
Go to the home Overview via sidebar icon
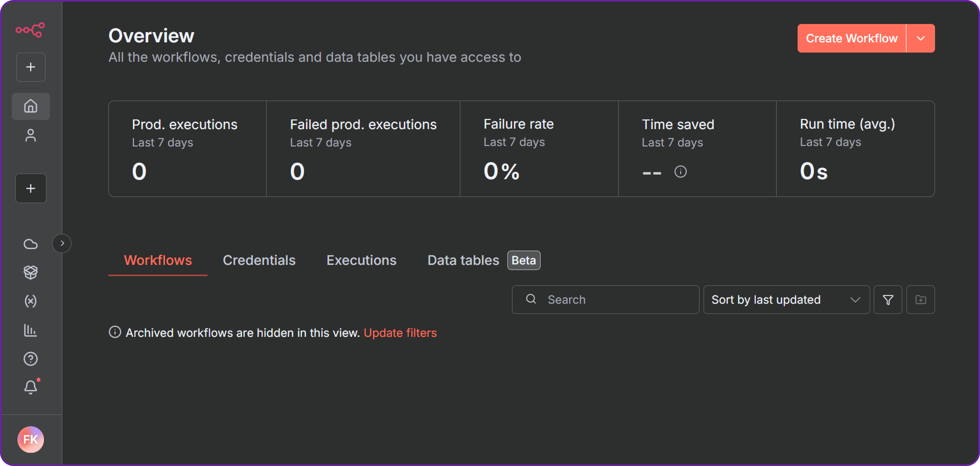(30, 106)
